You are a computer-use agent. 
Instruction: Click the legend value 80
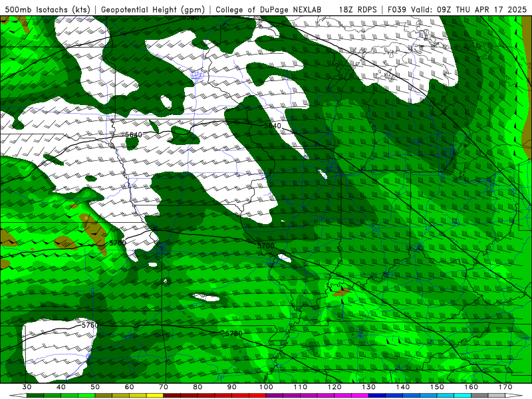[x=198, y=387]
